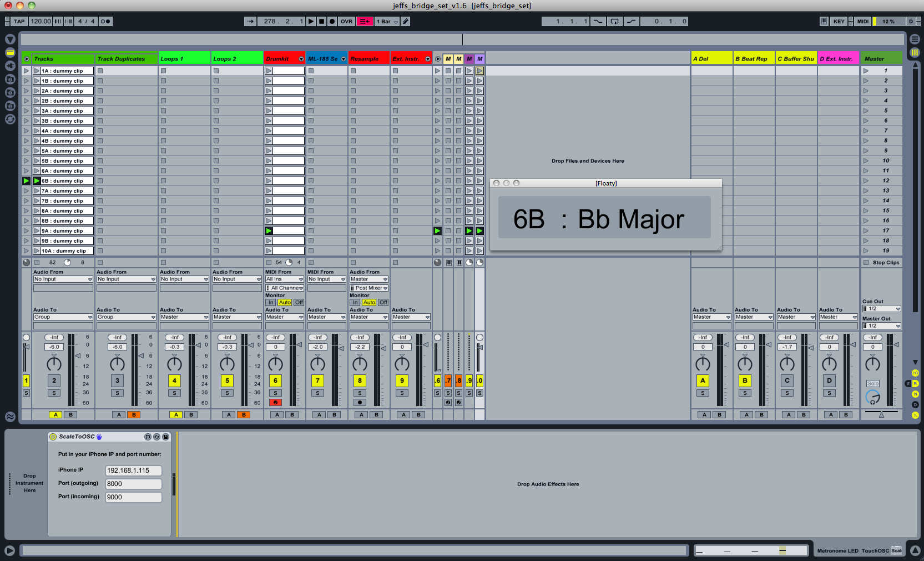The image size is (924, 561).
Task: Click the Punch-In switch
Action: pos(598,21)
